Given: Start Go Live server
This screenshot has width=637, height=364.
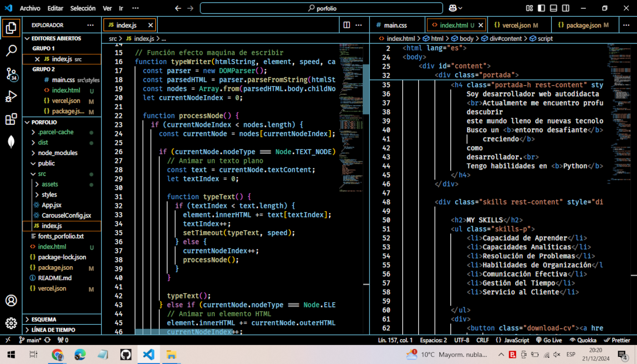Looking at the screenshot, I should click(x=549, y=340).
